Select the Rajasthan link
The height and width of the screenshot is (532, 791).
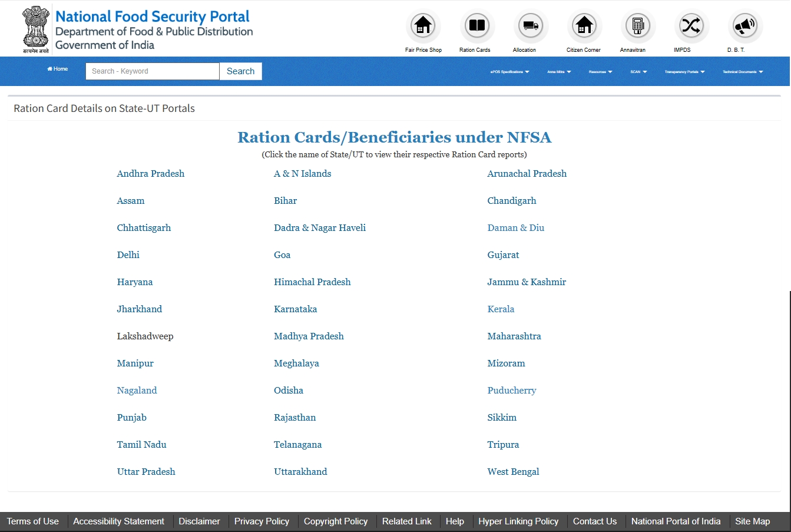click(x=295, y=418)
